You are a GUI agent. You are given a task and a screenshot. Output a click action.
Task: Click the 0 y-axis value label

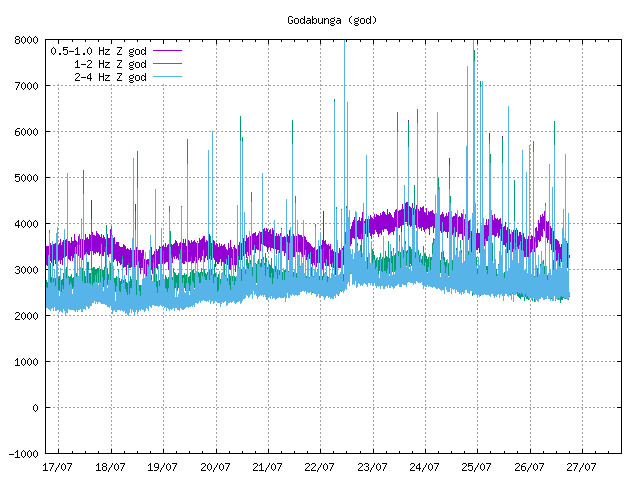coord(36,408)
